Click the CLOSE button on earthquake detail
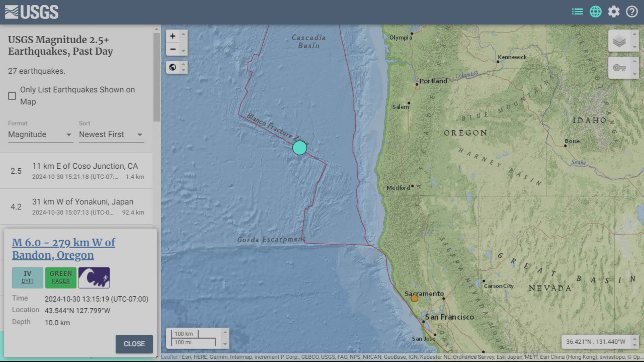 click(x=134, y=344)
